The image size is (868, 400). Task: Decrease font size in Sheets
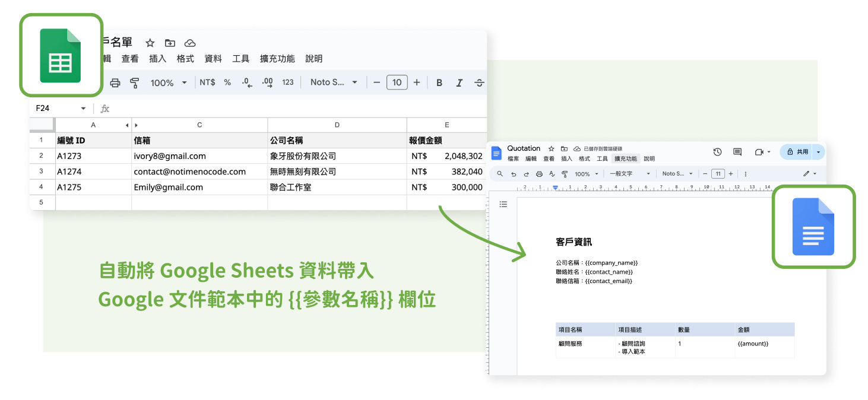click(x=376, y=82)
